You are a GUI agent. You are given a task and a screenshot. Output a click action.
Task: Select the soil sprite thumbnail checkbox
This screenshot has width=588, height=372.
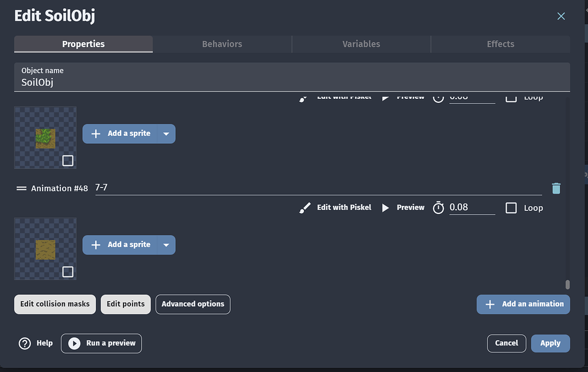tap(68, 272)
